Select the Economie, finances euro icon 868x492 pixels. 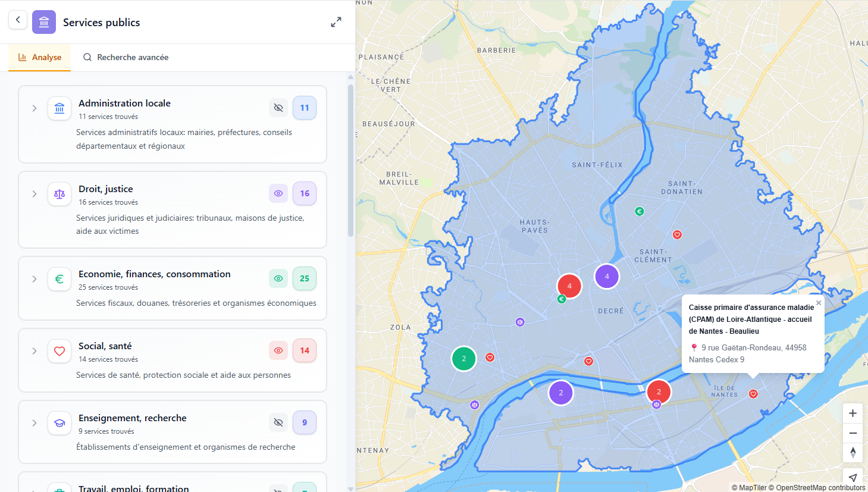(x=59, y=278)
